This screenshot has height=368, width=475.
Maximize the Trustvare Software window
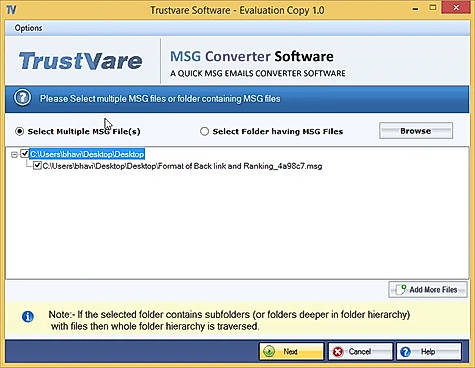coord(433,8)
